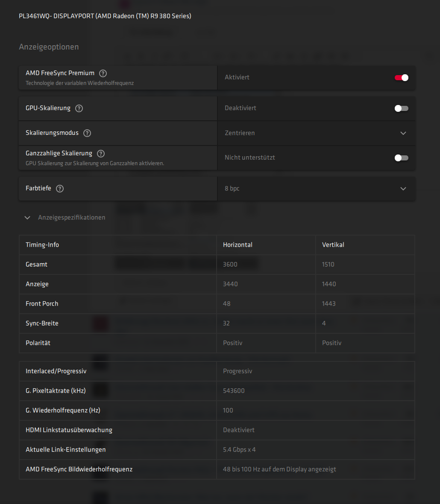
Task: Click the horizontal Polarität value Positiv
Action: click(x=232, y=343)
